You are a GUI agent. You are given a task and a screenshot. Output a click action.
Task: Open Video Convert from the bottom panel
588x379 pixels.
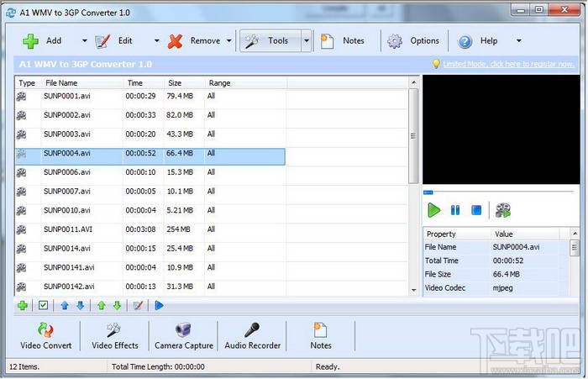click(x=45, y=336)
